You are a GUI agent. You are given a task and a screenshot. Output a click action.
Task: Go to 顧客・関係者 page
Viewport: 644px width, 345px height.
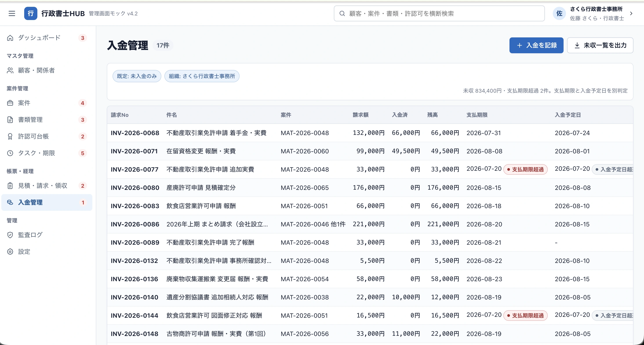coord(47,70)
